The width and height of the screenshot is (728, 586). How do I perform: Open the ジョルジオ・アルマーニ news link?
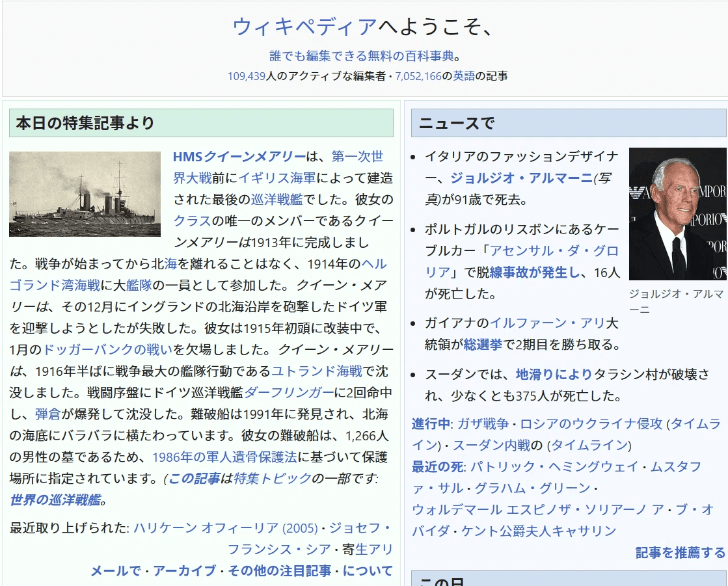coord(521,178)
